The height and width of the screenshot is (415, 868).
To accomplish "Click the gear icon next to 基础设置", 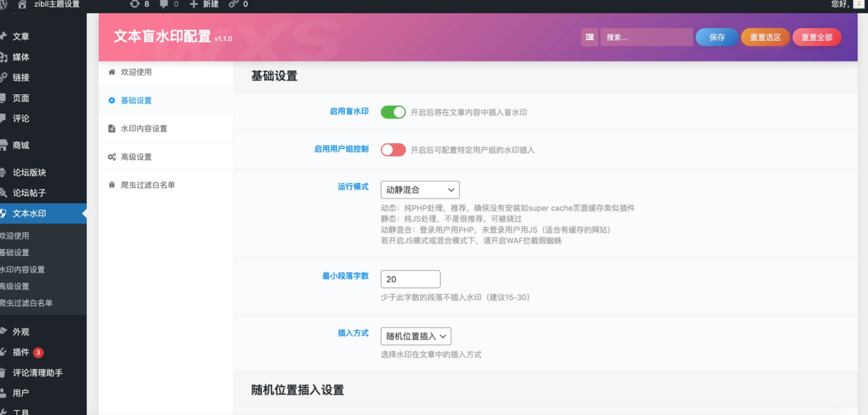I will click(x=112, y=100).
